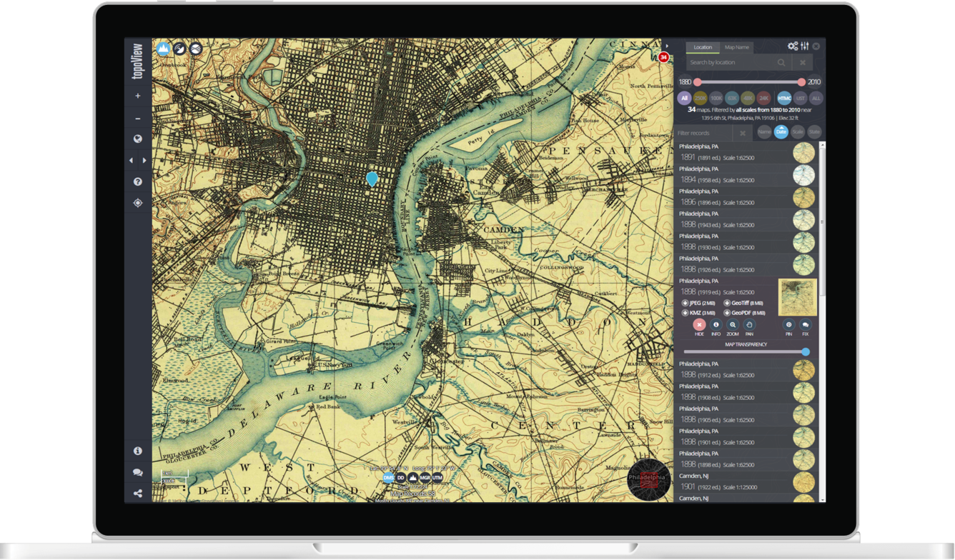The width and height of the screenshot is (955, 560).
Task: Reverse the Date sort order caret
Action: (x=781, y=129)
